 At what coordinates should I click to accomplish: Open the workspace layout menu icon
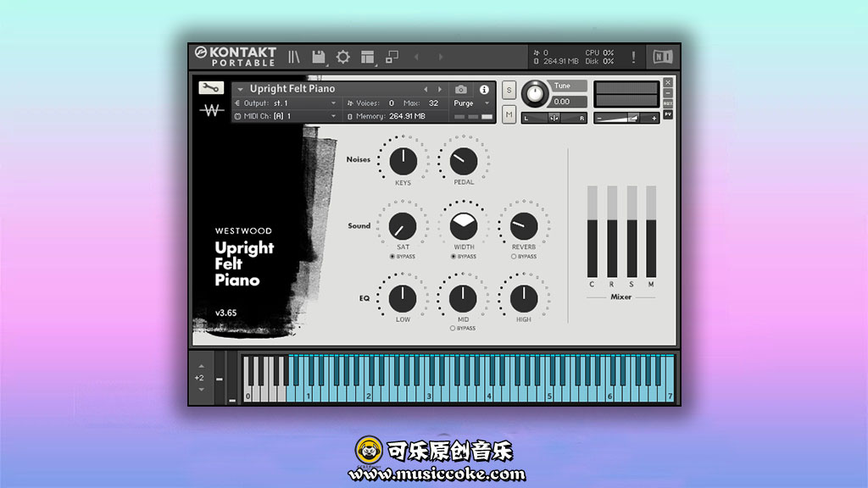368,57
